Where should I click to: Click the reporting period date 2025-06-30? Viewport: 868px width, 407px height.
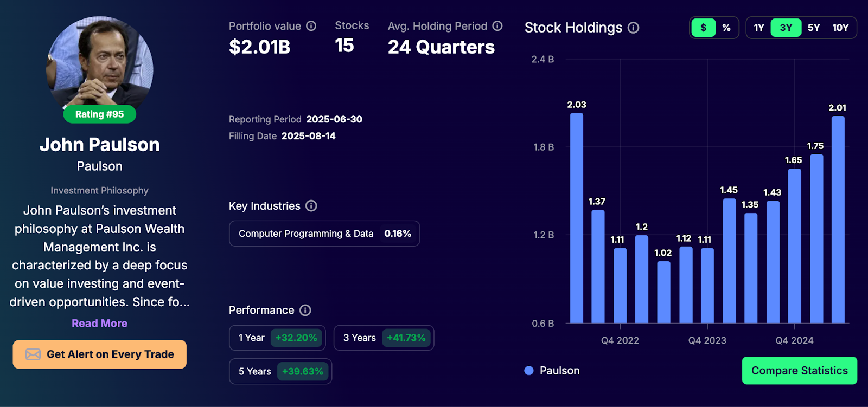tap(334, 119)
